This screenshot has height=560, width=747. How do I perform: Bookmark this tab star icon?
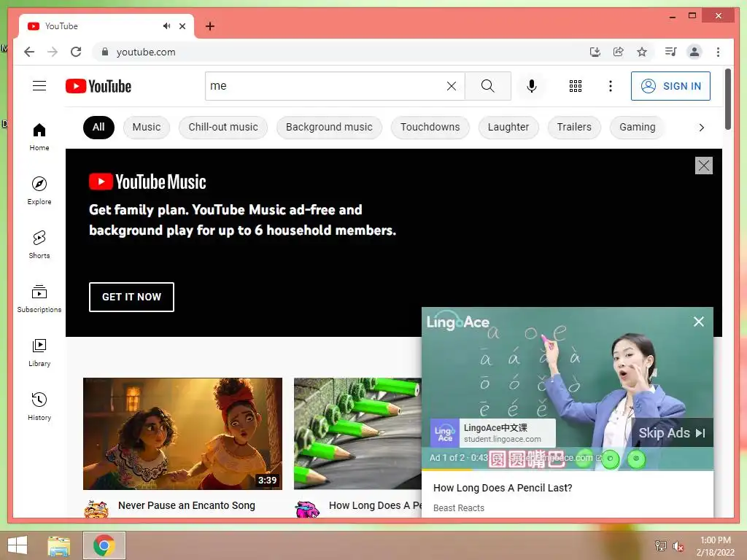click(642, 52)
